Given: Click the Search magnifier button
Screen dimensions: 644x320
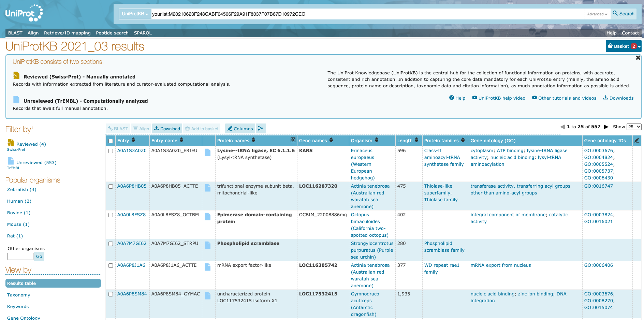Looking at the screenshot, I should click(x=624, y=14).
